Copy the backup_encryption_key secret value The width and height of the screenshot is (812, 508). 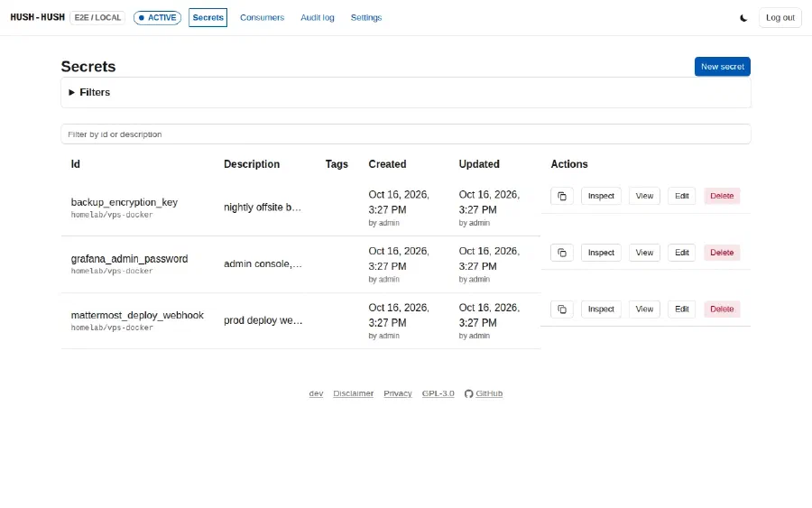point(562,197)
